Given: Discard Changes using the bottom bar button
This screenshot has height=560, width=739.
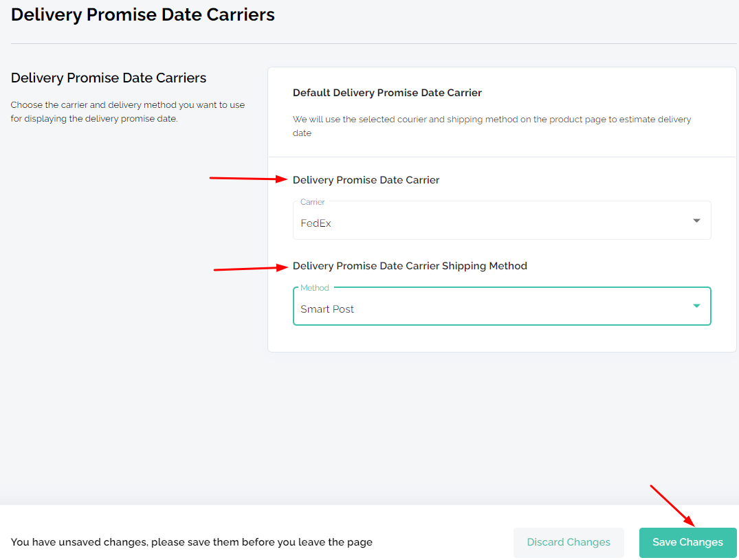Looking at the screenshot, I should point(569,543).
